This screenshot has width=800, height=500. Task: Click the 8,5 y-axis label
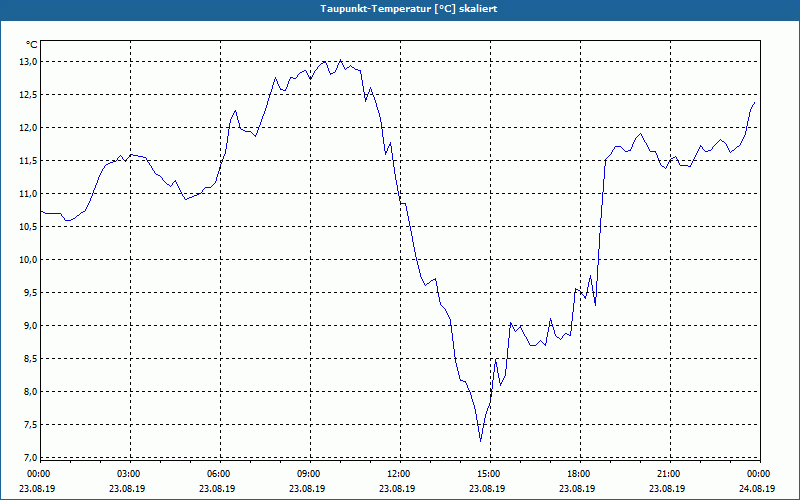(x=30, y=359)
